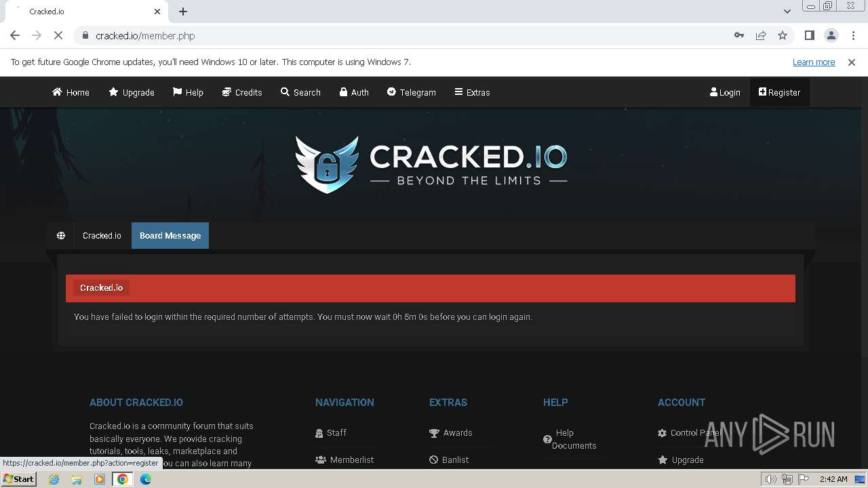
Task: Open a new browser tab
Action: click(x=183, y=12)
